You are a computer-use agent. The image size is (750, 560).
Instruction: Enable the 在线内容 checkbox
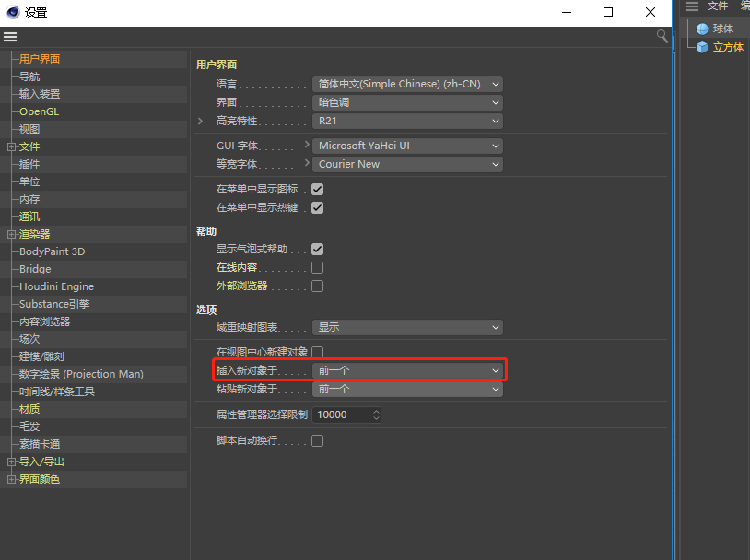(317, 267)
